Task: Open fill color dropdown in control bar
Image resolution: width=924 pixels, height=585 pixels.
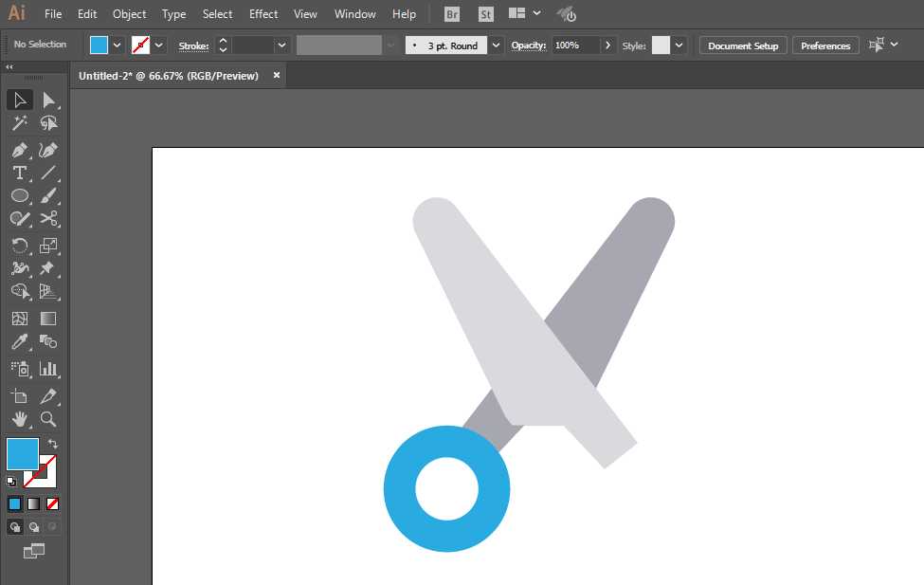Action: point(117,45)
